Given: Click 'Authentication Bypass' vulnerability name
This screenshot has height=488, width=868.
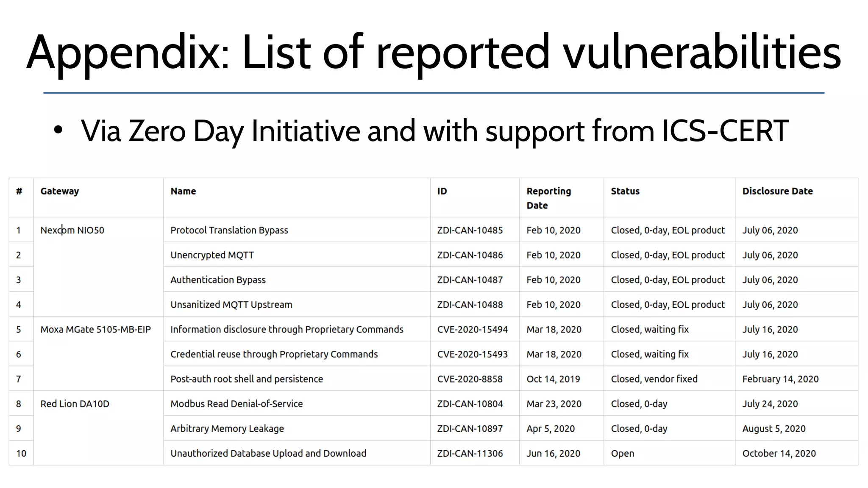Looking at the screenshot, I should coord(218,280).
